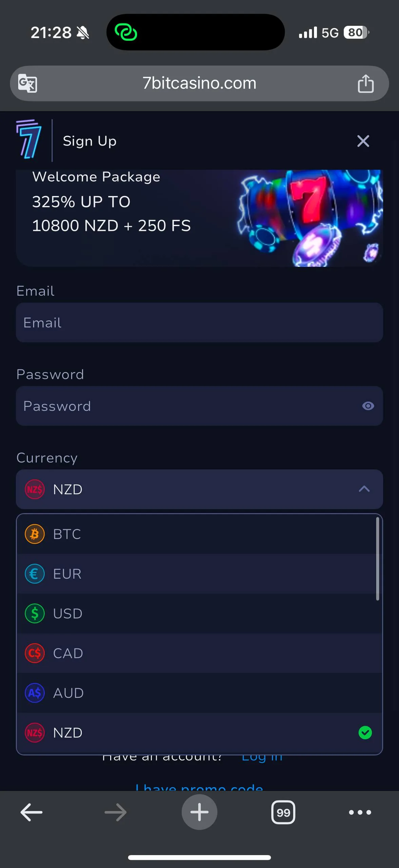Select CAD currency option

199,653
